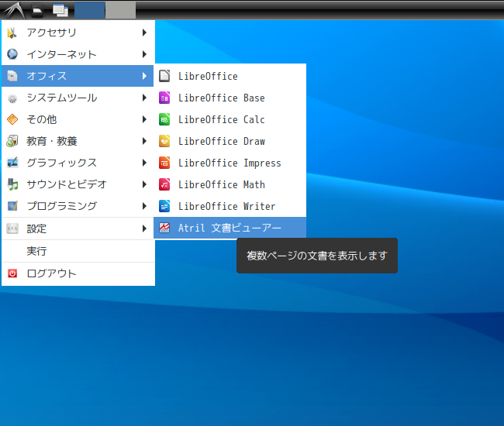
Task: Open the インターネット category label
Action: (x=62, y=54)
